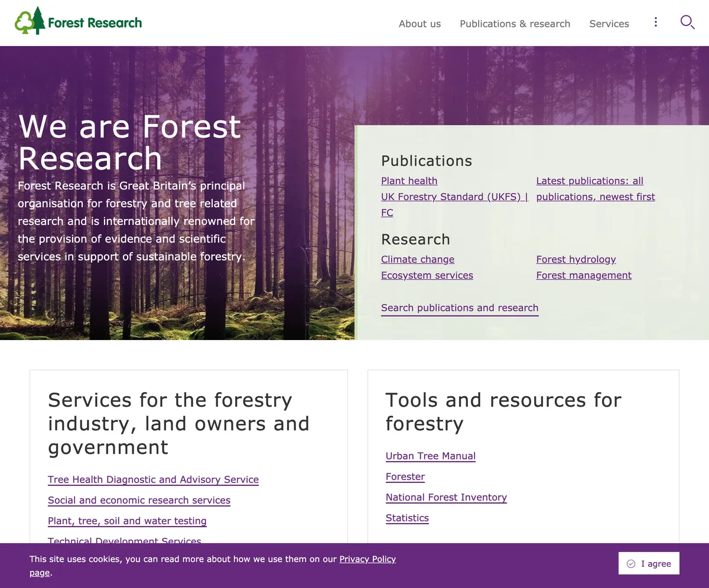
Task: Accept cookies with I agree button
Action: (649, 563)
